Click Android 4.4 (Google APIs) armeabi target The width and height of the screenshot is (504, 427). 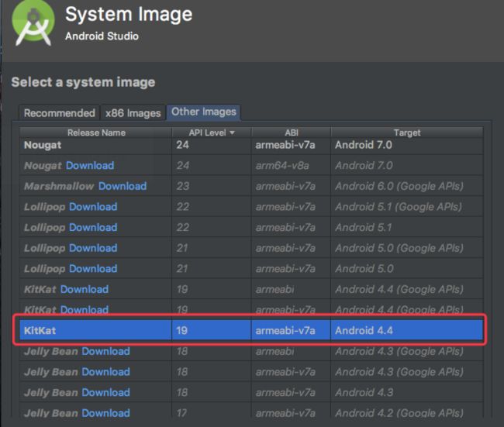(399, 289)
